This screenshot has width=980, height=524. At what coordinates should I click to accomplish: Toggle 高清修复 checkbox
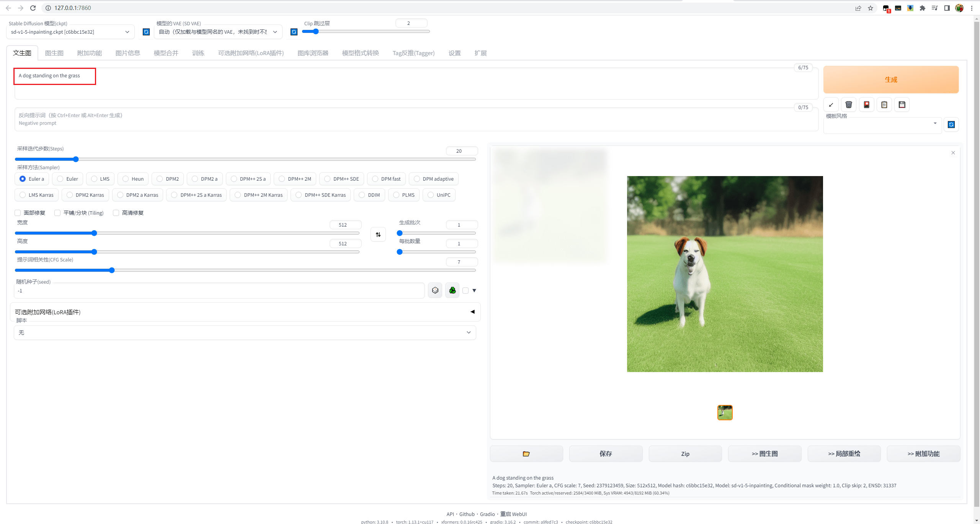(115, 212)
